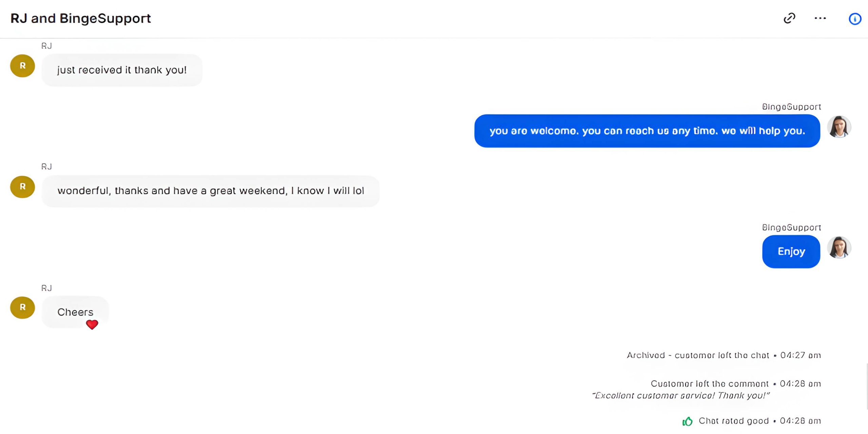868x434 pixels.
Task: Click RJ's avatar beside 'just received it'
Action: (x=22, y=66)
